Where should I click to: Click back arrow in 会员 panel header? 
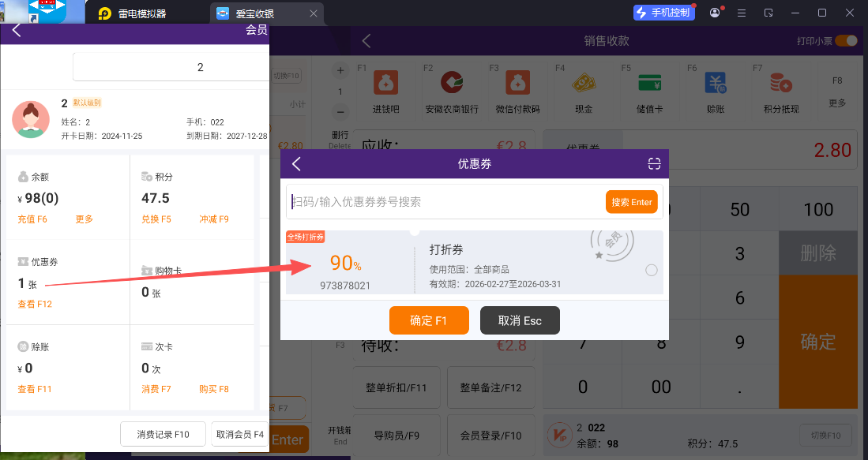[17, 31]
